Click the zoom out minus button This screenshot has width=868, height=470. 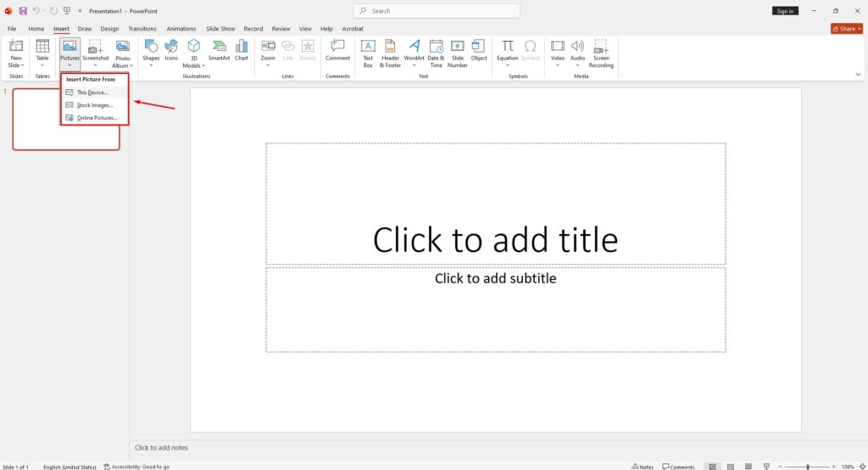tap(780, 467)
